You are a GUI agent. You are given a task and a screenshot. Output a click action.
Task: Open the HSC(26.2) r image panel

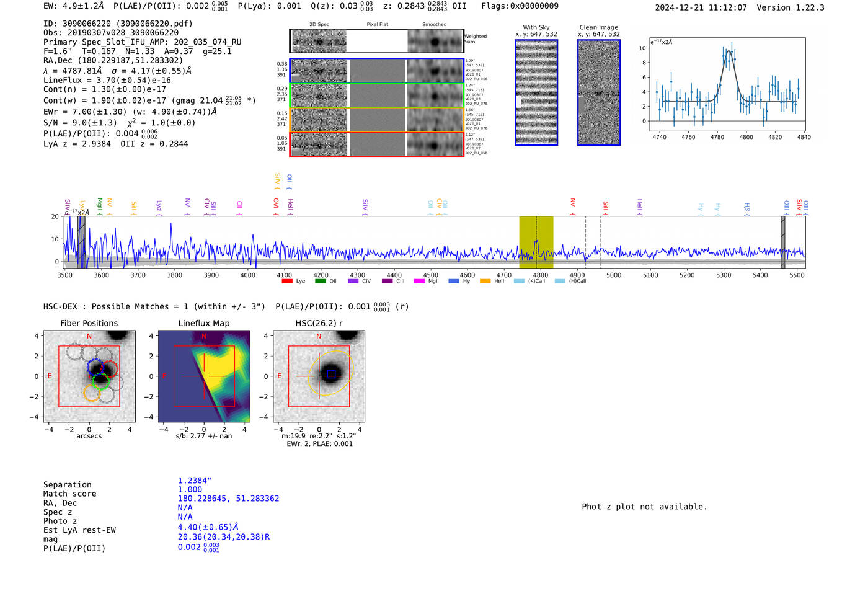(x=319, y=376)
